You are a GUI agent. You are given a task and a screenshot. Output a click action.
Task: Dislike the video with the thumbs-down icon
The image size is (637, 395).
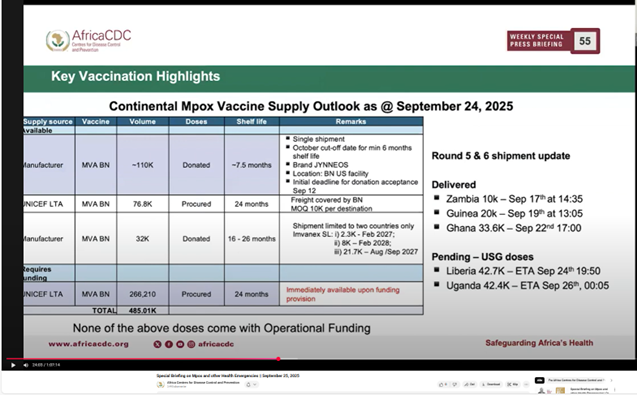click(455, 384)
